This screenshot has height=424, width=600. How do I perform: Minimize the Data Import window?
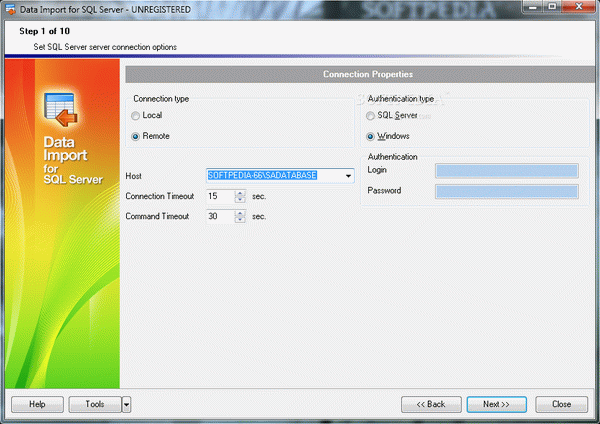click(533, 7)
